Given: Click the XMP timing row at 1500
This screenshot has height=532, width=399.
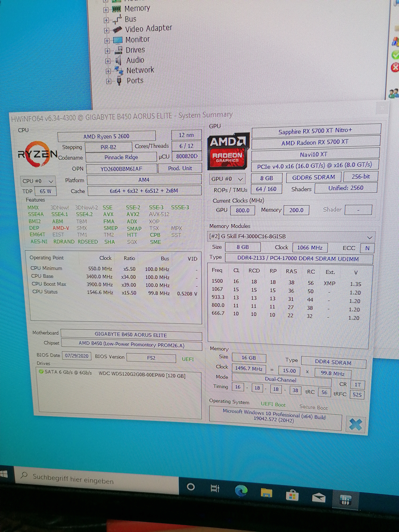Looking at the screenshot, I should click(286, 283).
